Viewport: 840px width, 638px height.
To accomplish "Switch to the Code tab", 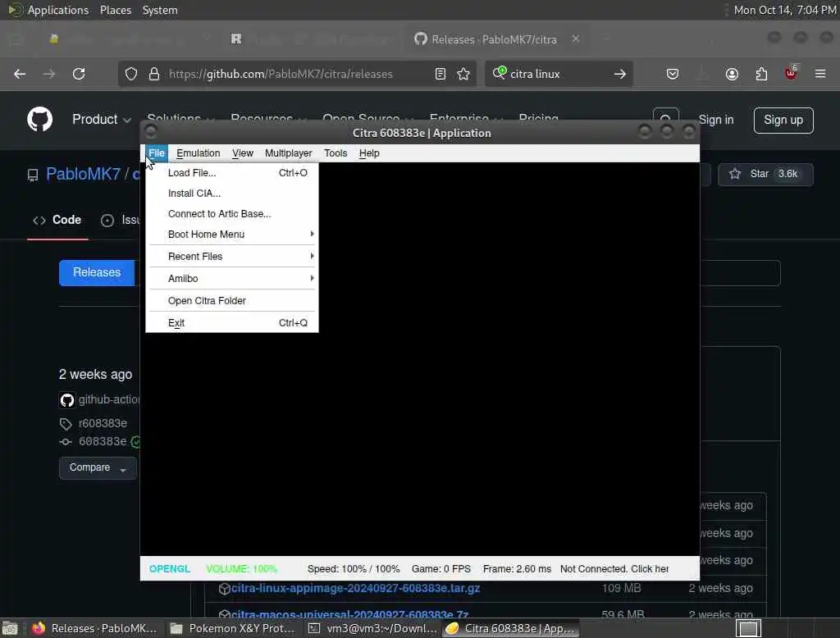I will 58,220.
